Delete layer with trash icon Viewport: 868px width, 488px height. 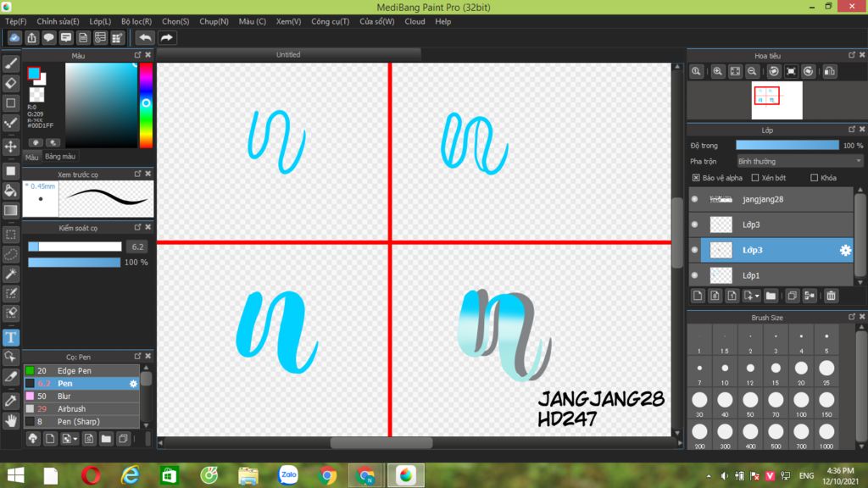(831, 296)
